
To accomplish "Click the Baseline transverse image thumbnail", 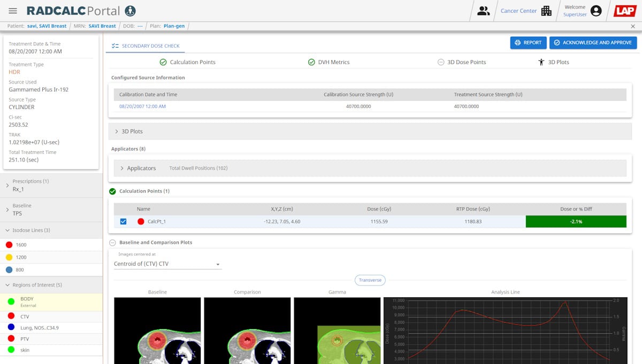I will click(x=157, y=330).
